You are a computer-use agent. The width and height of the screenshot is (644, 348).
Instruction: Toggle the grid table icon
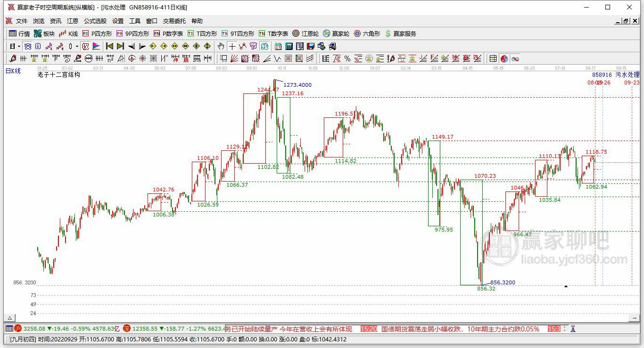(x=493, y=58)
